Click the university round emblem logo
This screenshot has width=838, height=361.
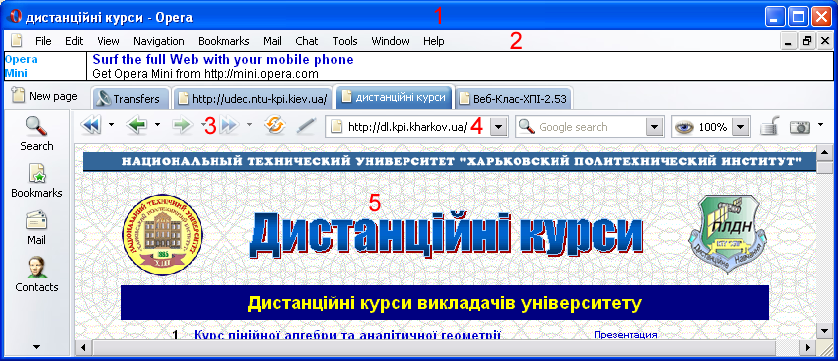[x=163, y=234]
